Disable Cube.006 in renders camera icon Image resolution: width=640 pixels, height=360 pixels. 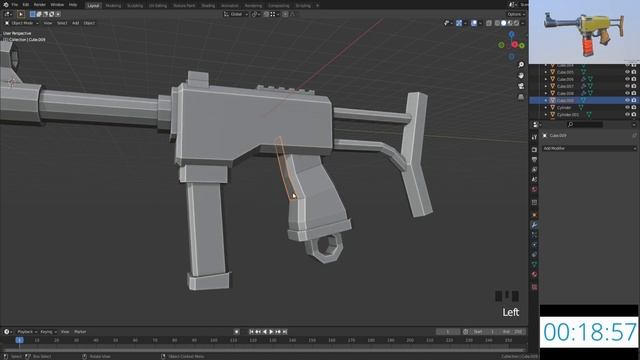click(634, 79)
